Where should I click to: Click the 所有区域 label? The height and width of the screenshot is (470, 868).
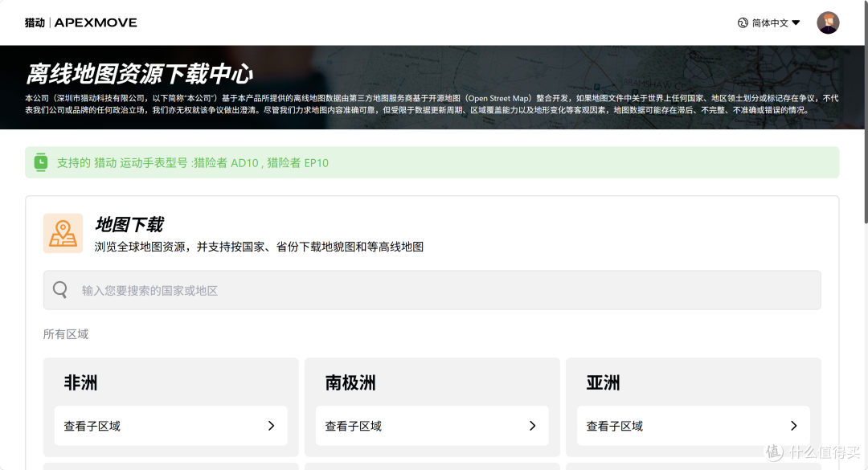coord(66,334)
